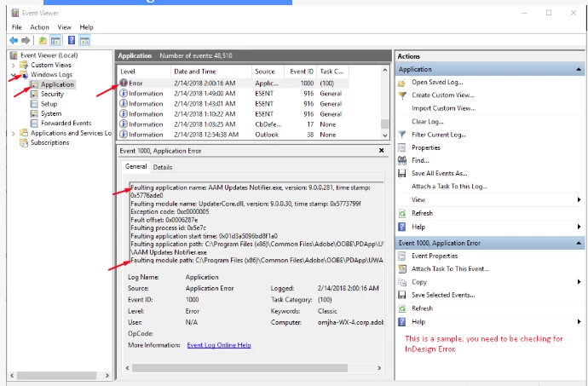The image size is (588, 386).
Task: Open the File menu
Action: [x=16, y=27]
